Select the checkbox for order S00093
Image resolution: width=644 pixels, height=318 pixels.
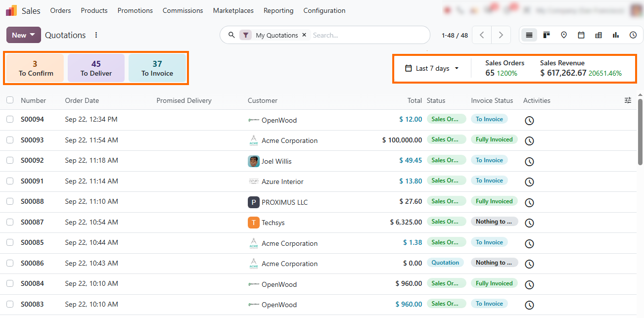(x=10, y=140)
